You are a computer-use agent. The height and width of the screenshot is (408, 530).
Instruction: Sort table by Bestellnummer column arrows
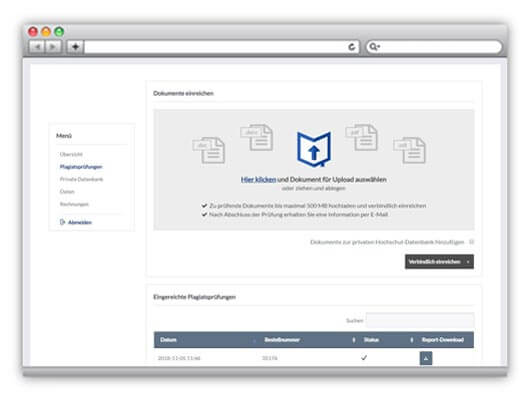click(354, 340)
